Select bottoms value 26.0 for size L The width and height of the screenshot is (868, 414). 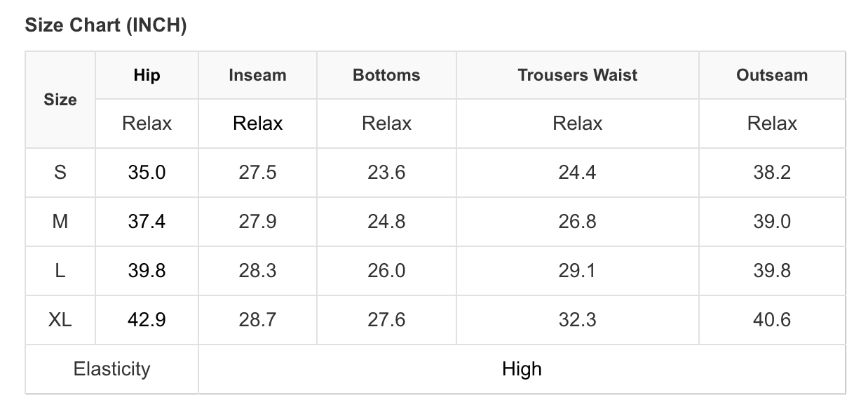386,271
